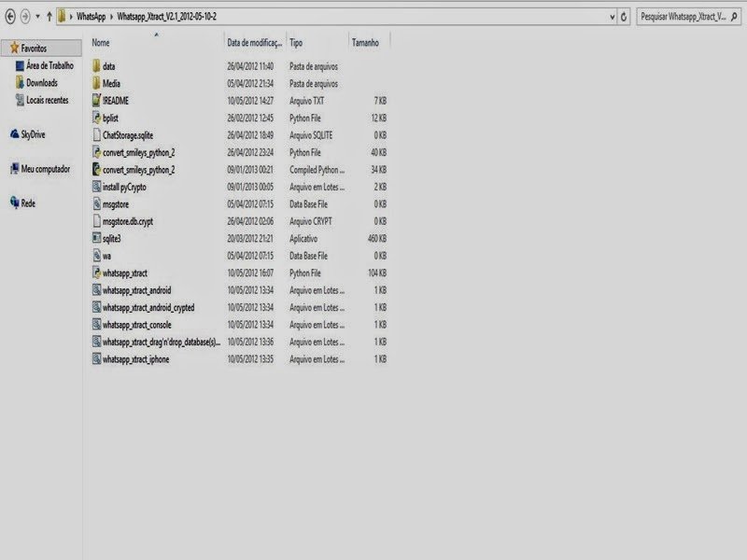Select the !README text file icon
This screenshot has width=747, height=560.
point(96,100)
